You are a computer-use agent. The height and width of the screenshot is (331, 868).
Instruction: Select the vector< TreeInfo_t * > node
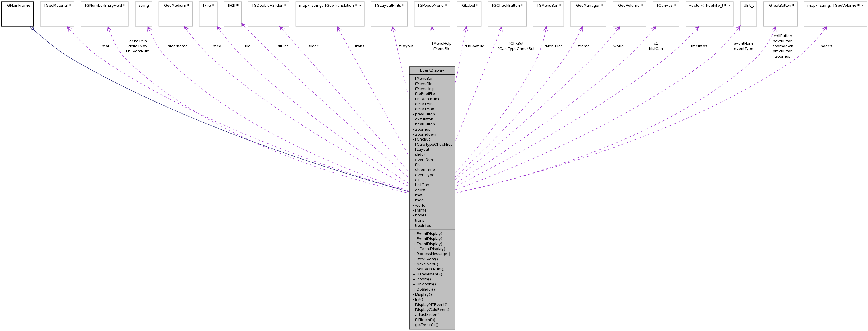[710, 14]
